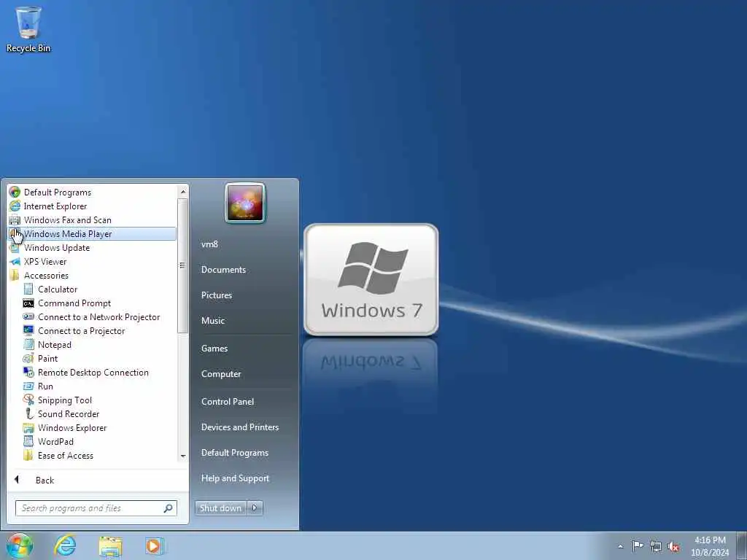This screenshot has height=560, width=747.
Task: Click the search magnifier icon
Action: point(168,508)
